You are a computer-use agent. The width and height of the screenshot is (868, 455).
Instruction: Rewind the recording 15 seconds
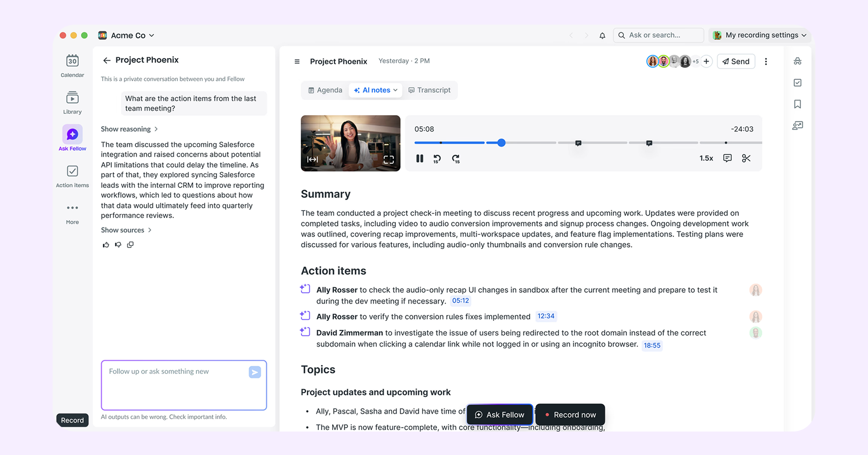coord(437,159)
